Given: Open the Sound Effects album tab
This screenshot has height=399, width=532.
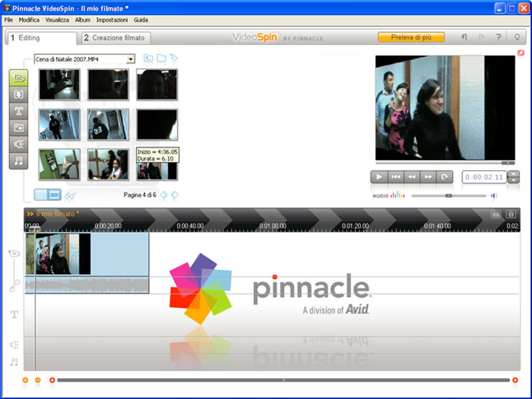Looking at the screenshot, I should coord(19,144).
